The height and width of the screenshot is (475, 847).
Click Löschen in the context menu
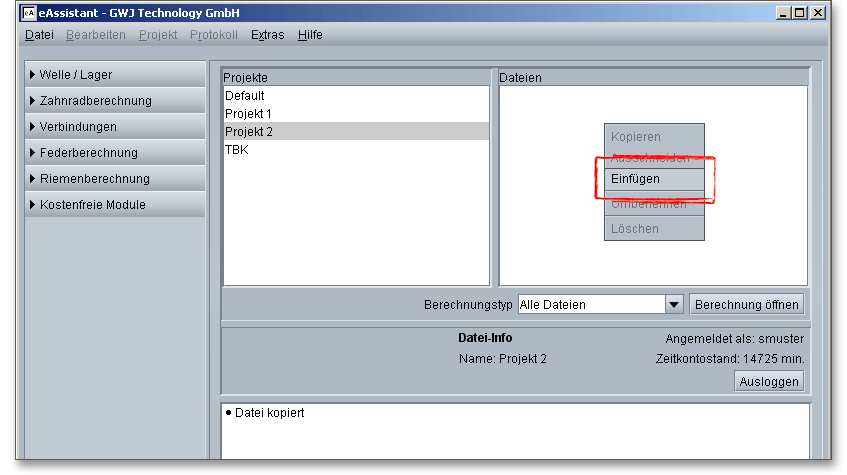pyautogui.click(x=635, y=229)
